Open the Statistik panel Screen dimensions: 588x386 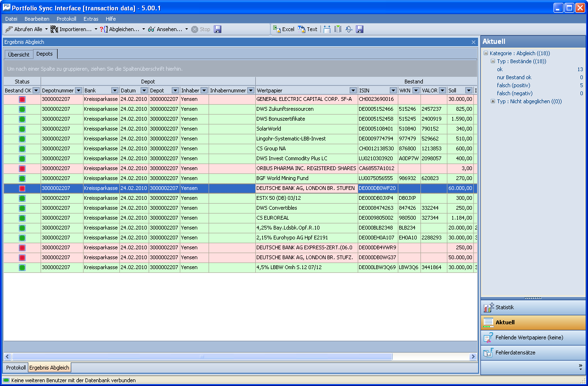coord(533,307)
